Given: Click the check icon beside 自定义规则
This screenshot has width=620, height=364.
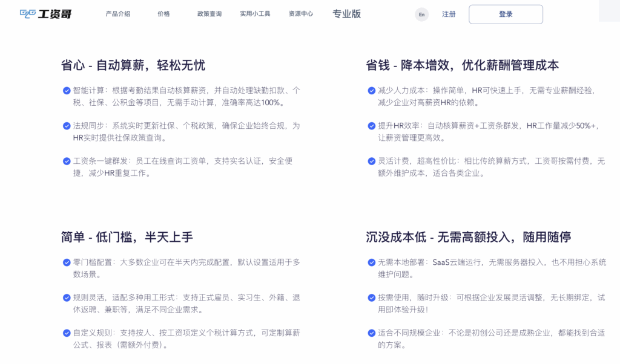Looking at the screenshot, I should 67,333.
